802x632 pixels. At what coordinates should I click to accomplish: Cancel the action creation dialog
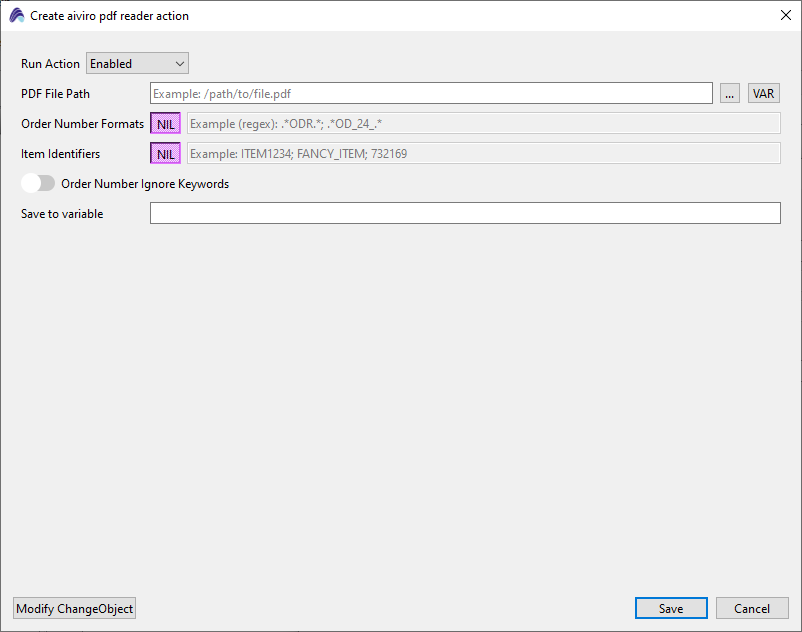(752, 609)
